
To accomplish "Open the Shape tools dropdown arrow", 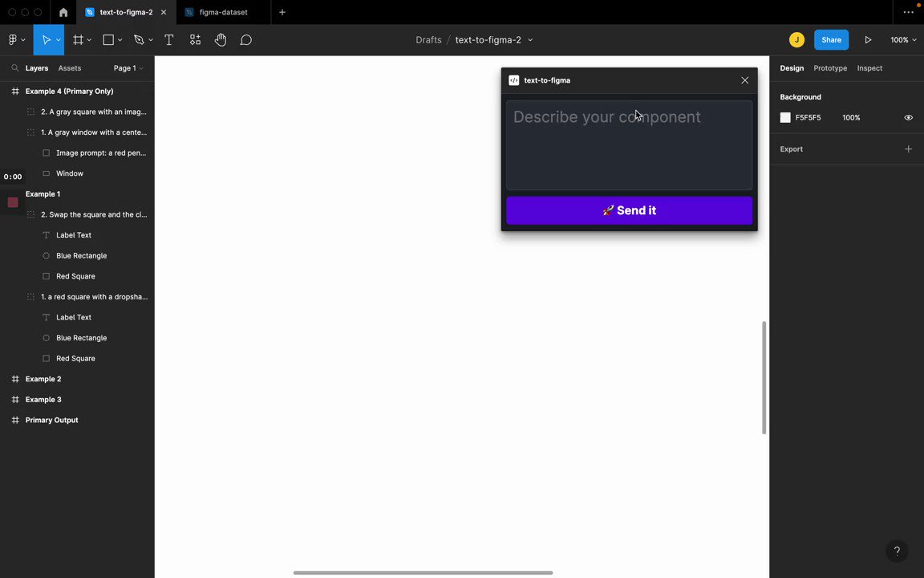I will (120, 40).
